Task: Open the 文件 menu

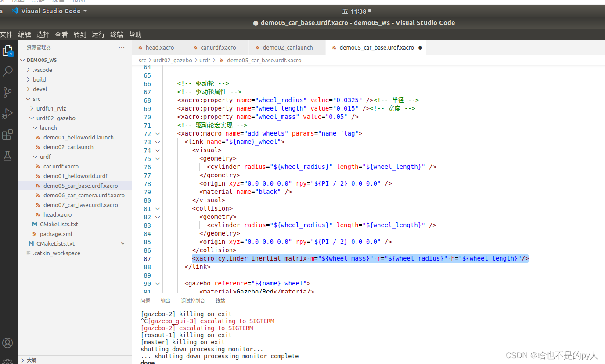Action: click(6, 34)
